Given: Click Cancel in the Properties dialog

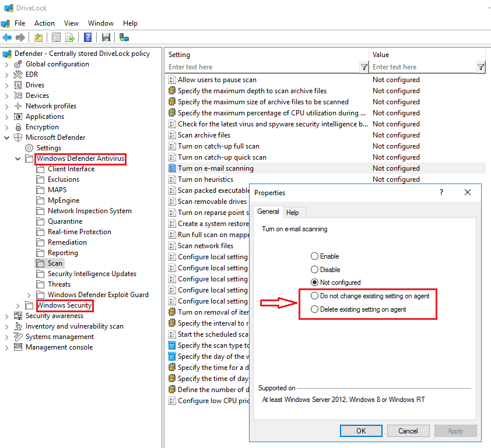Looking at the screenshot, I should point(408,431).
